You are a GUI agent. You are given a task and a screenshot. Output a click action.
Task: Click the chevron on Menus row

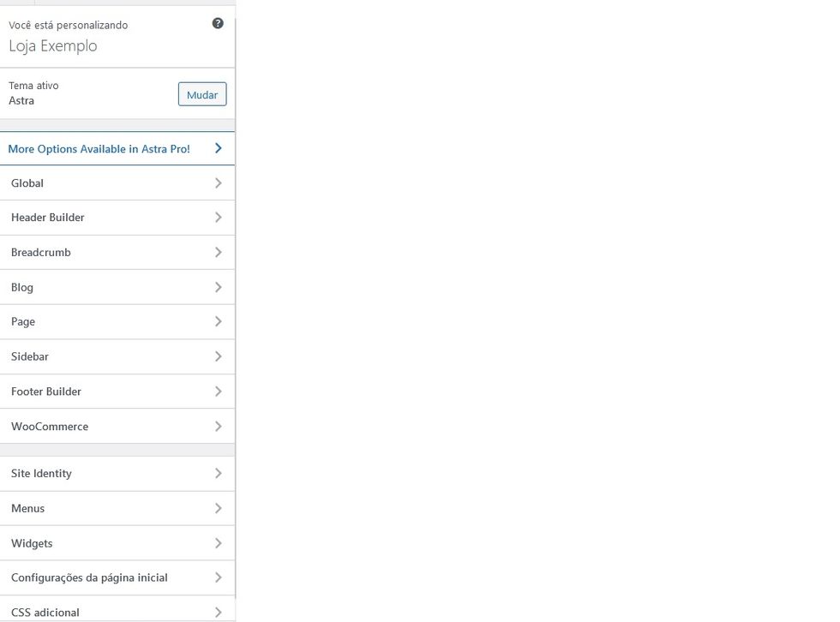pyautogui.click(x=218, y=508)
